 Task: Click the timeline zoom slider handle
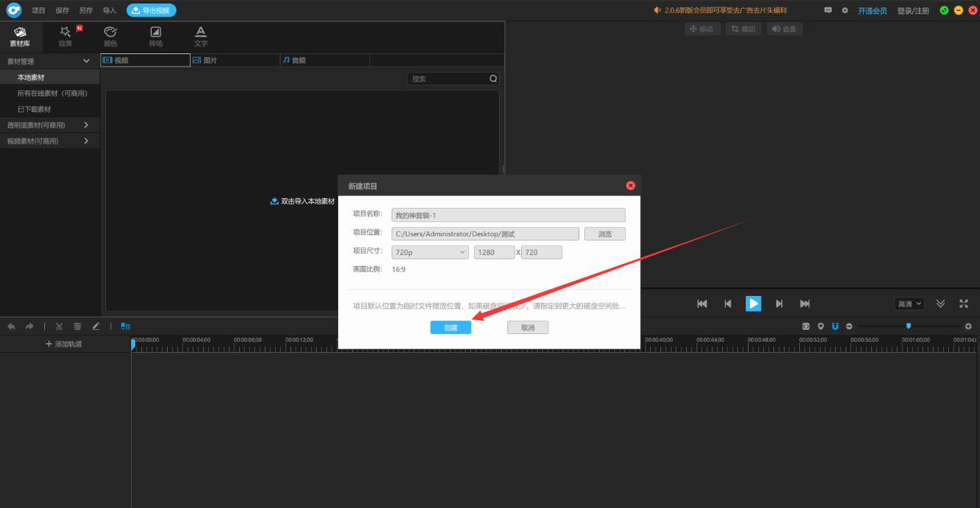[909, 326]
